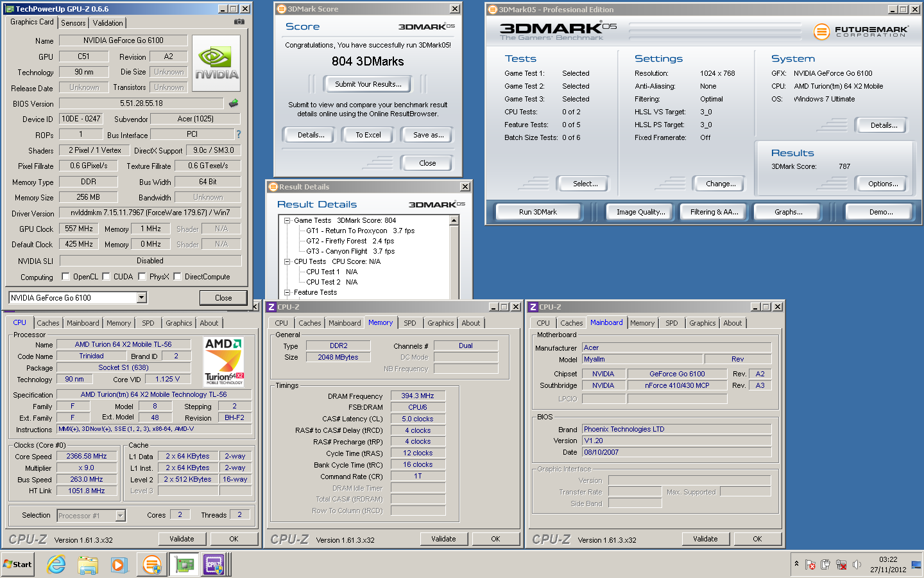Click the NVIDIA logo in GPU-Z
Screen dimensions: 924x578
coord(216,63)
